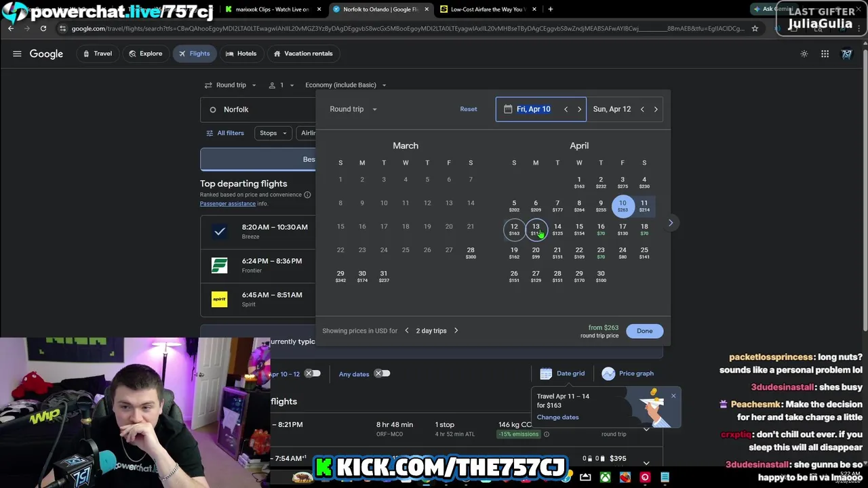Image resolution: width=868 pixels, height=488 pixels.
Task: Click the Frontier airline logo
Action: (x=219, y=264)
